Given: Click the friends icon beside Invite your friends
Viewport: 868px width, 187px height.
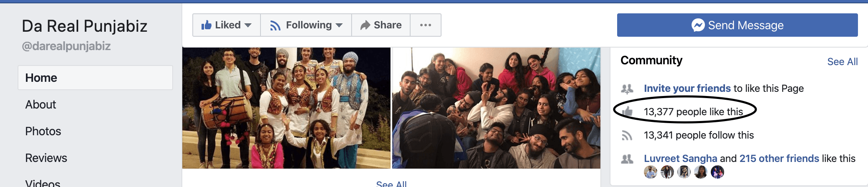Looking at the screenshot, I should click(x=627, y=88).
